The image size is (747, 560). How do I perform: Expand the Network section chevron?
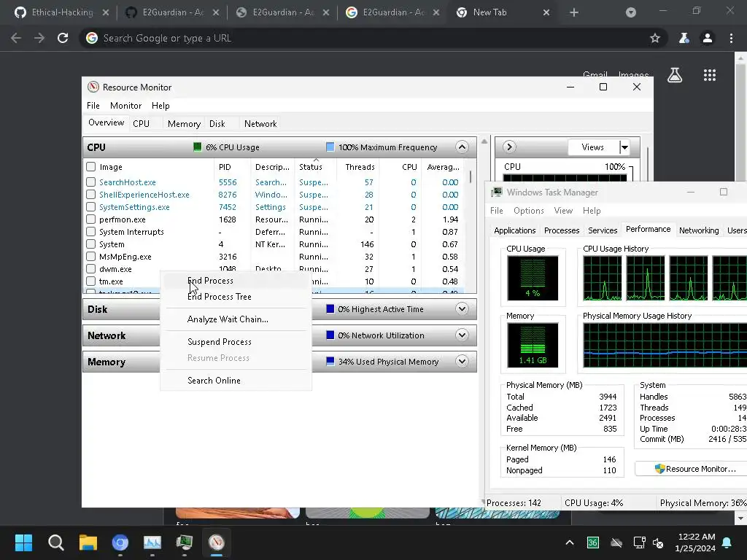[462, 335]
